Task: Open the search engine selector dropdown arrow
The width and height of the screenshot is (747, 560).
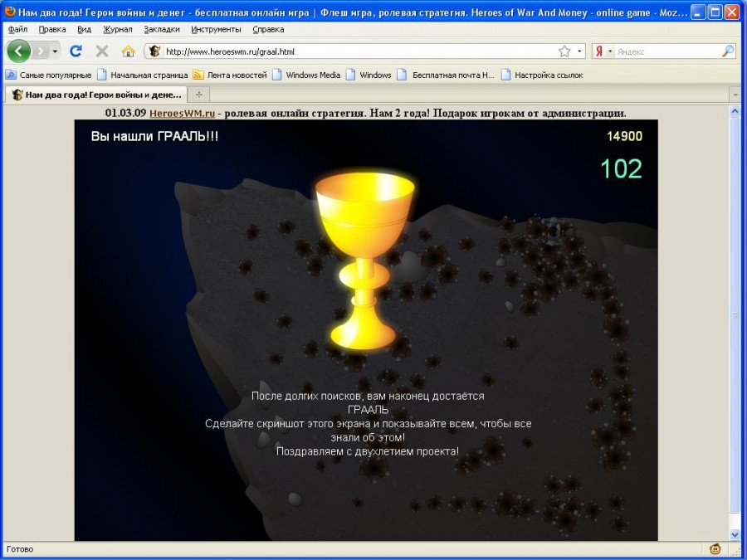Action: [x=610, y=51]
